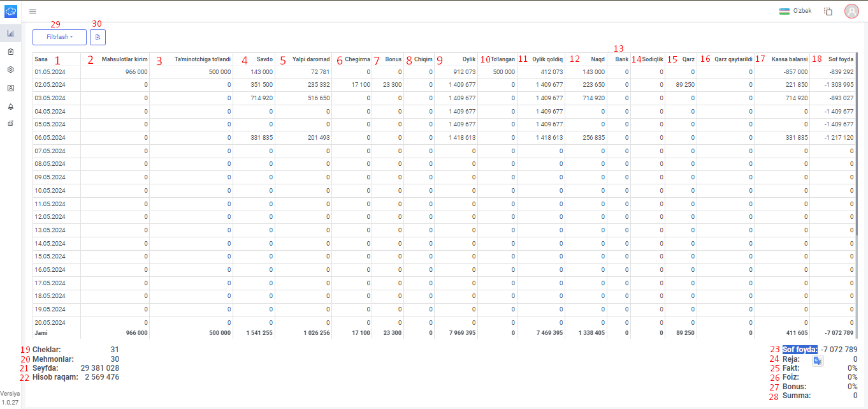868x409 pixels.
Task: Click the 23 300 Bonus cell for 02.05.2024
Action: pos(393,85)
